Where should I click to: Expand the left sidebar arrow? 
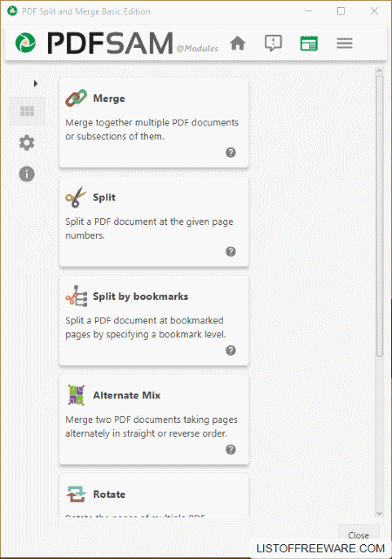point(35,84)
